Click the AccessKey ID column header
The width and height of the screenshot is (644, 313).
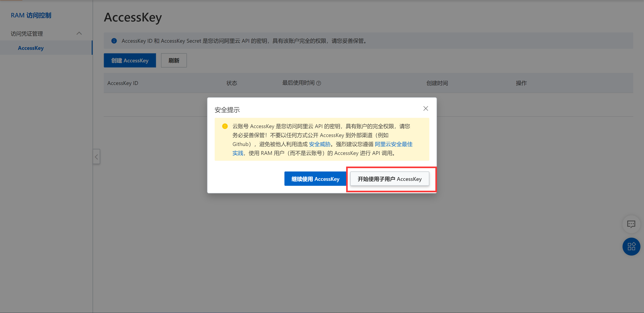[123, 83]
